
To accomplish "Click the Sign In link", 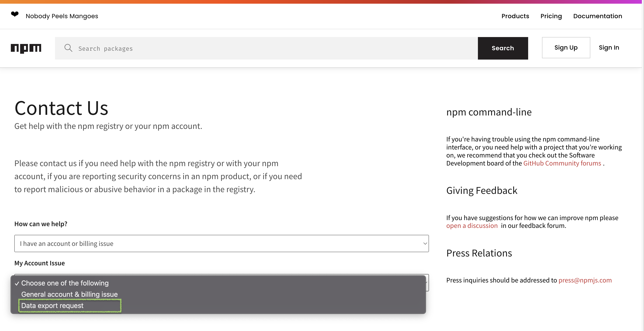I will [x=609, y=47].
